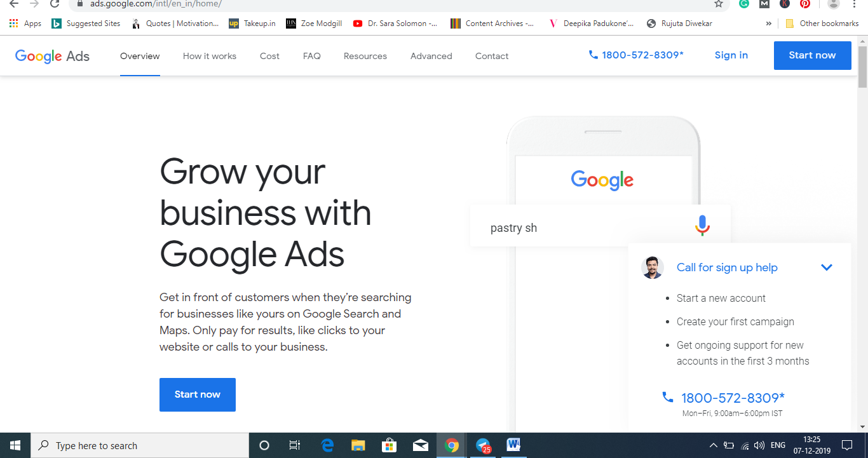868x458 pixels.
Task: Open the Dr. Sara Solomon bookmark
Action: click(x=395, y=24)
